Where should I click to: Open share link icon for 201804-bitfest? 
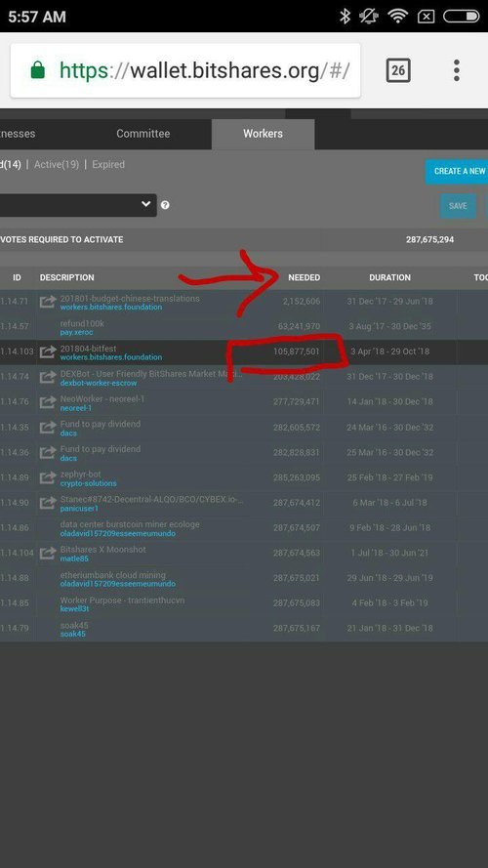pos(48,351)
